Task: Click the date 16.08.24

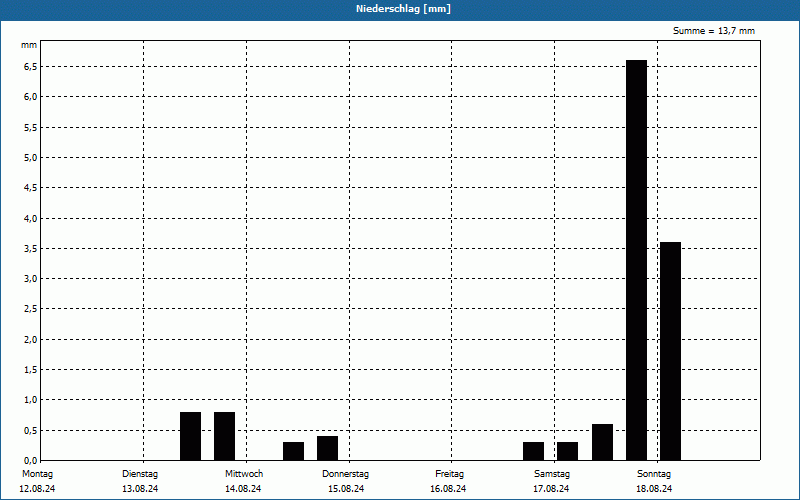Action: [448, 489]
